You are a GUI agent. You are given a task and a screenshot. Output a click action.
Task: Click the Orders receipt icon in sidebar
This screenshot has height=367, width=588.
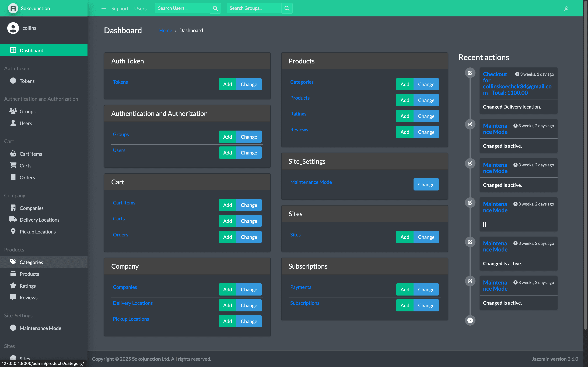coord(13,177)
